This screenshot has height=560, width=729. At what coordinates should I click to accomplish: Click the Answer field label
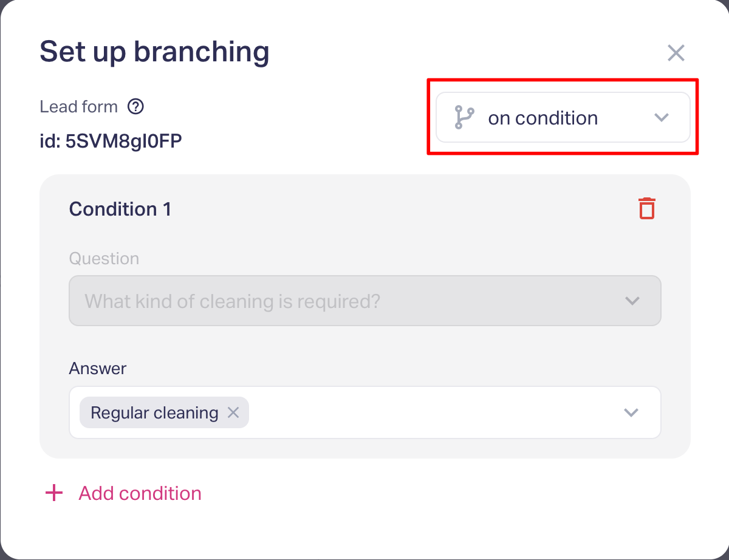click(98, 368)
